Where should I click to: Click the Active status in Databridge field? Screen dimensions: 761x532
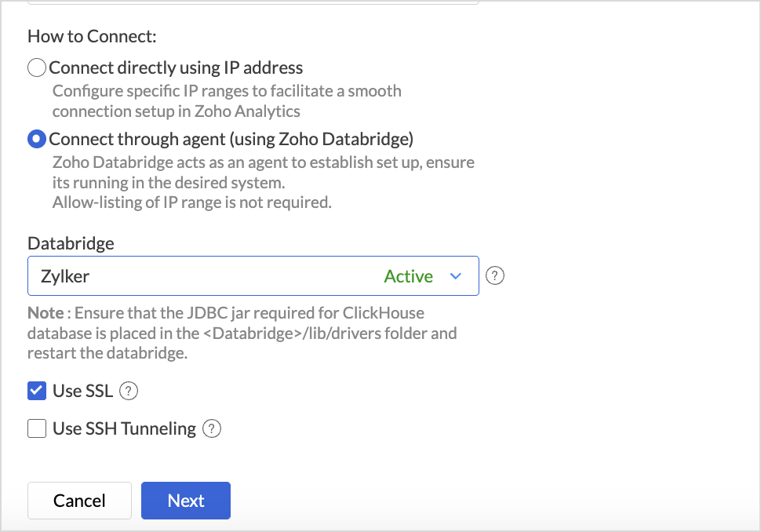click(x=408, y=276)
